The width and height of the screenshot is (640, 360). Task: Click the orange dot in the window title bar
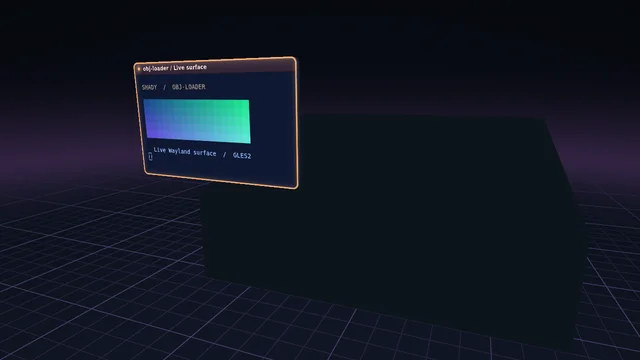tap(139, 69)
